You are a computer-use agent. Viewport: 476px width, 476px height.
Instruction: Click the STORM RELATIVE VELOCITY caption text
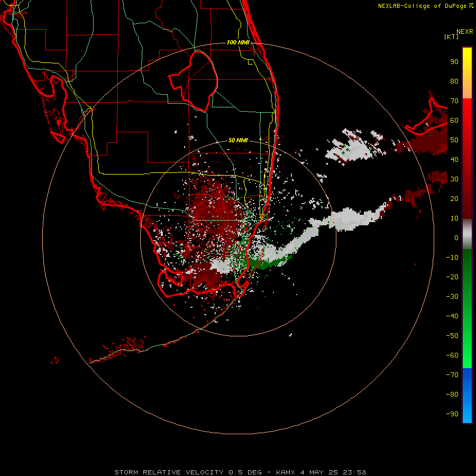(x=240, y=472)
